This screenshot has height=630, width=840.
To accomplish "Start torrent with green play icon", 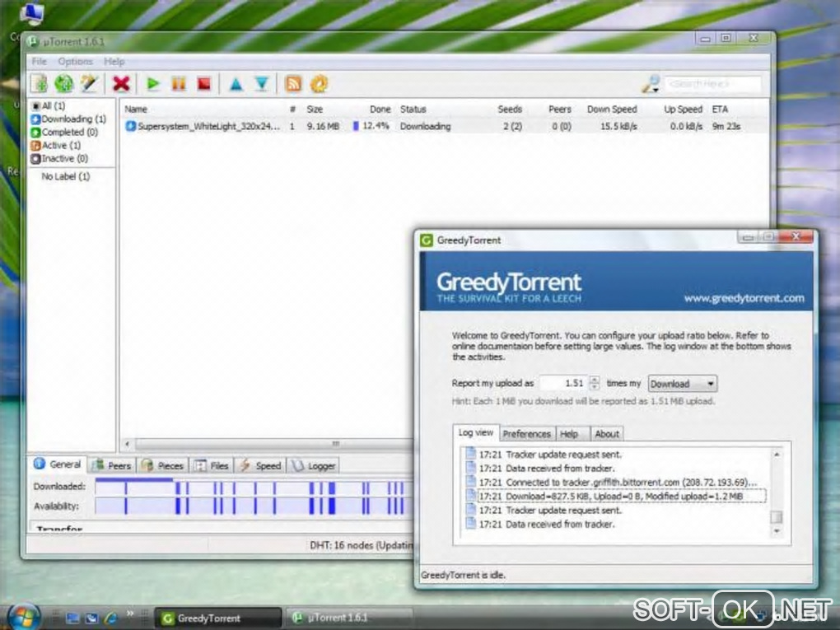I will [153, 83].
